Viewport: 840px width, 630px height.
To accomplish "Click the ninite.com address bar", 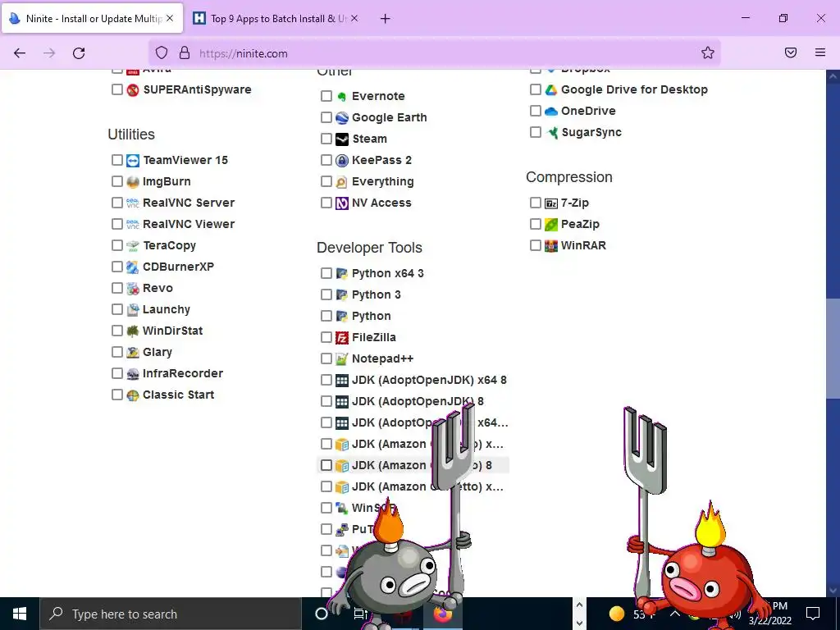I will click(435, 53).
